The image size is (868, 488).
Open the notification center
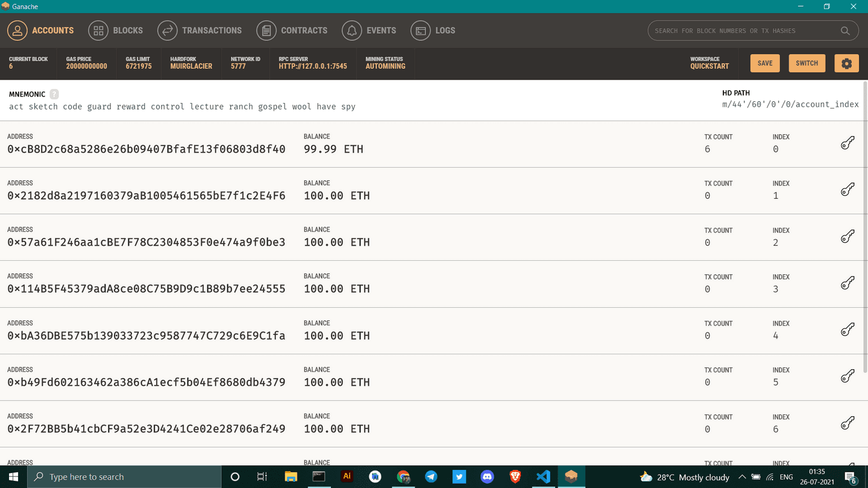(851, 478)
